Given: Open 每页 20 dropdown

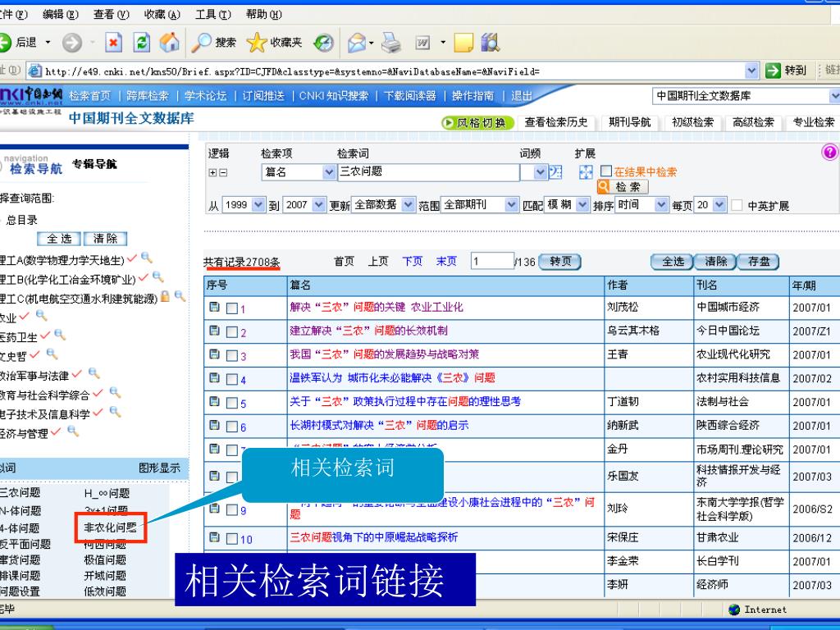Looking at the screenshot, I should 720,204.
